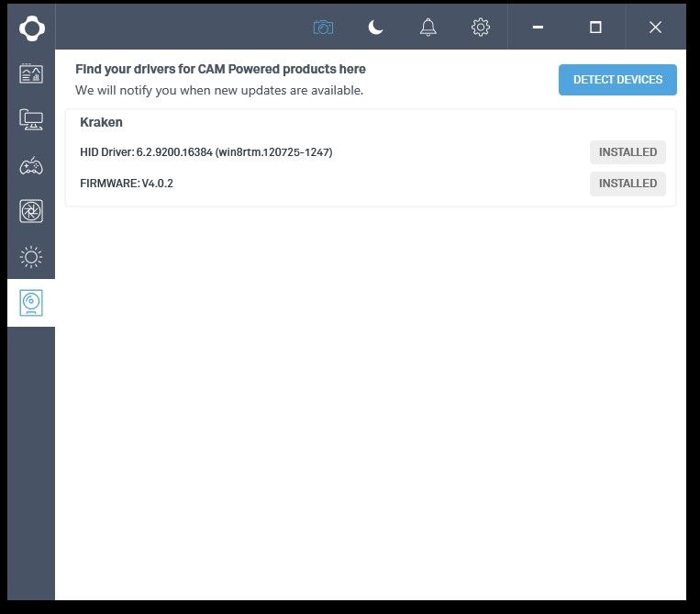
Task: Select the Drivers device tab icon
Action: pos(31,303)
